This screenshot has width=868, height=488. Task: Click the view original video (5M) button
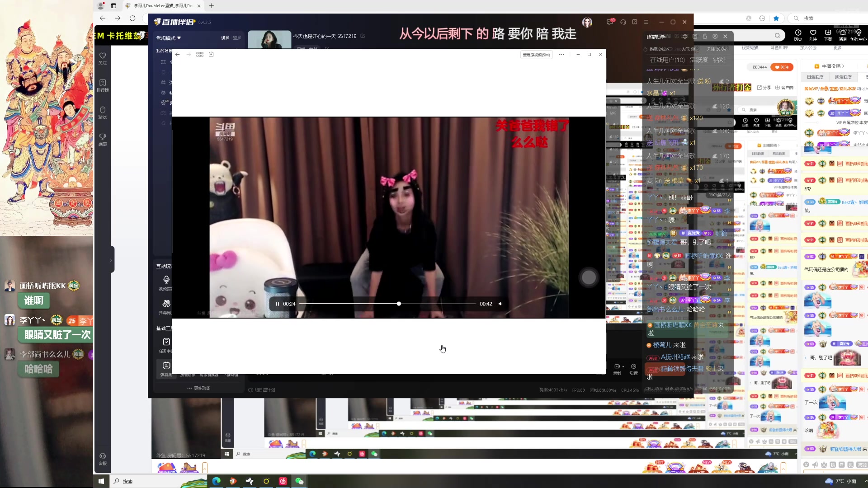point(536,55)
